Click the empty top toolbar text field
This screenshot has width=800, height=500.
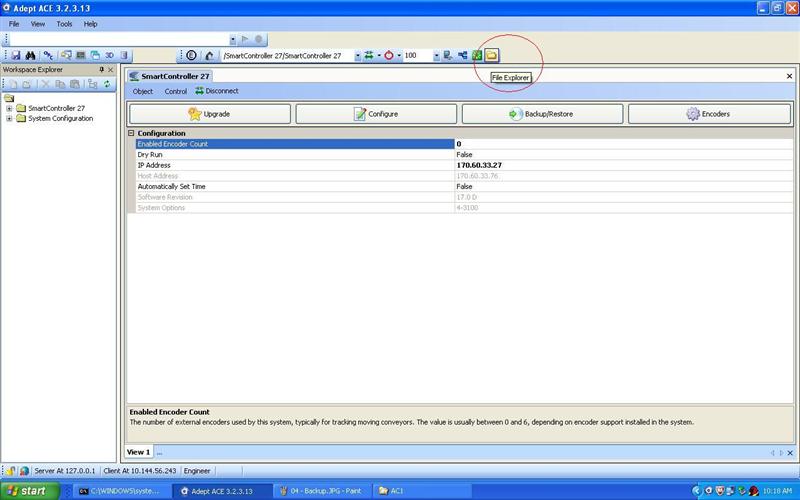[119, 39]
